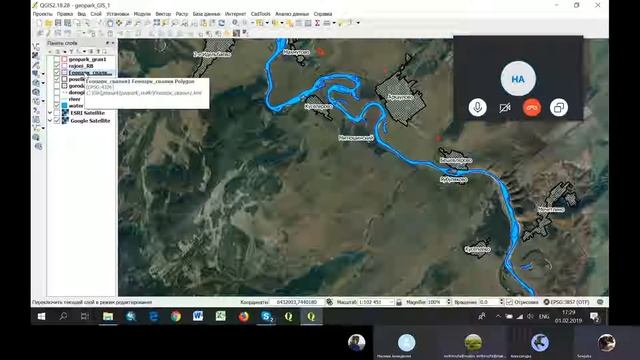The image size is (640, 360).
Task: Open the Слой menu
Action: click(96, 14)
